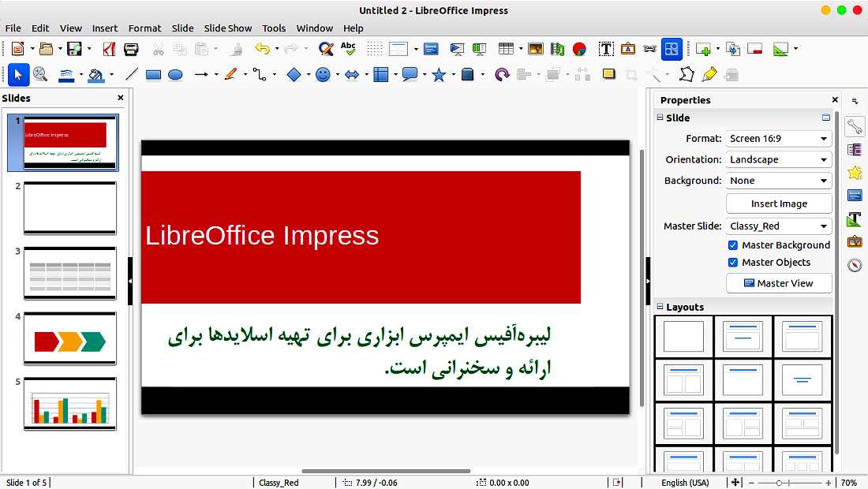This screenshot has height=489, width=868.
Task: Close the Properties panel
Action: tap(835, 99)
